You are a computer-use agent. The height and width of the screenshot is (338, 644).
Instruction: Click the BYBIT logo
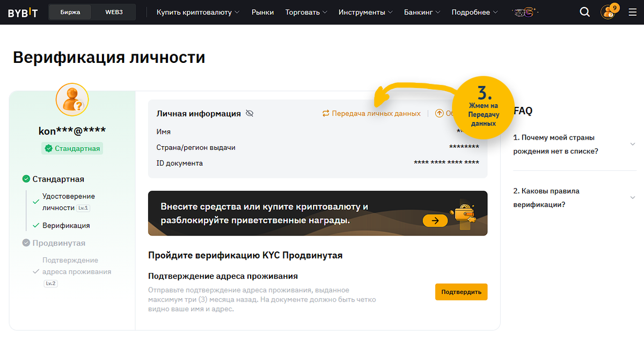coord(24,11)
